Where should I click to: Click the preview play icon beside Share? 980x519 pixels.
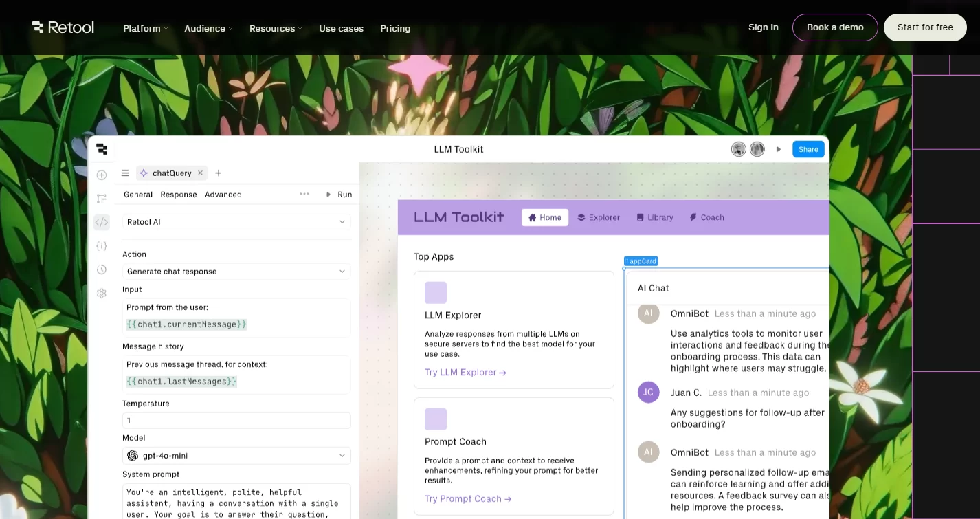pos(779,149)
